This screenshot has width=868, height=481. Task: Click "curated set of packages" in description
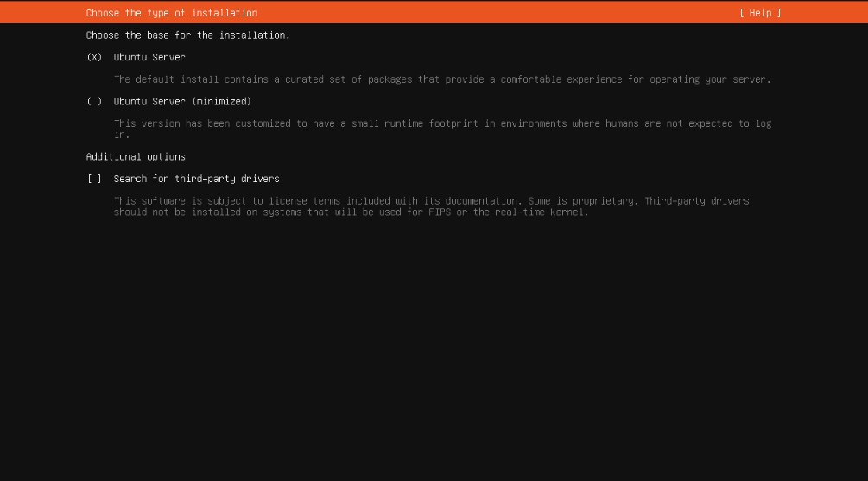pos(349,79)
